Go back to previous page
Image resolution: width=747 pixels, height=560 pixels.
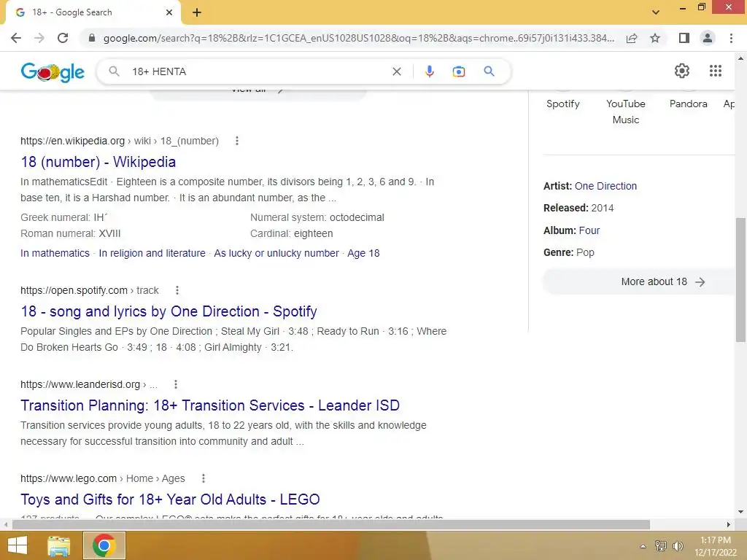tap(16, 38)
